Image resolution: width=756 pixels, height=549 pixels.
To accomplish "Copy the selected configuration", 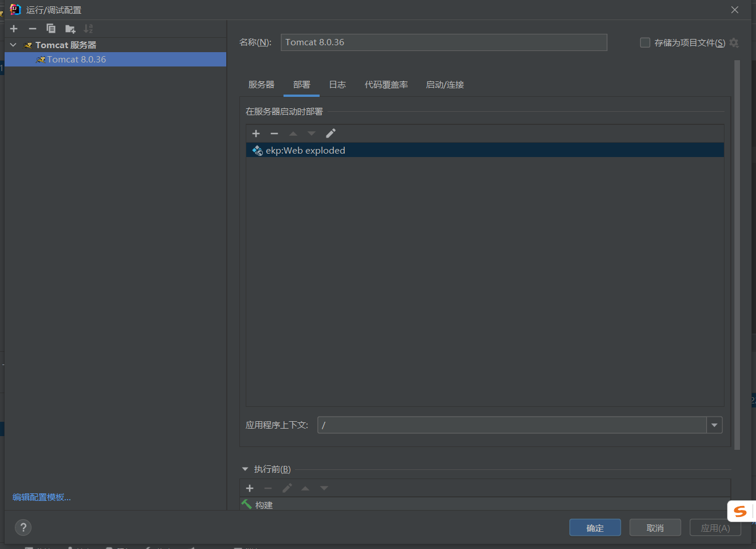I will click(x=51, y=29).
